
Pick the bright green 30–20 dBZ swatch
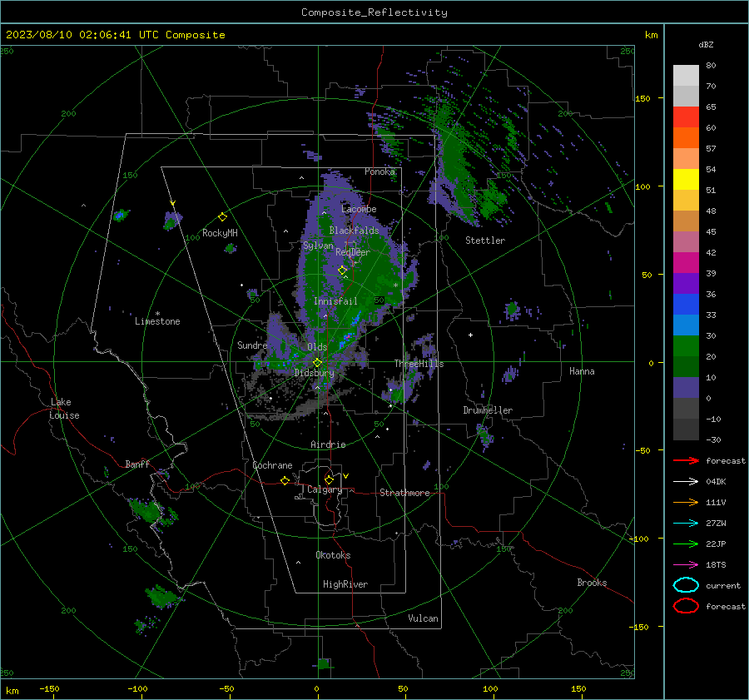click(x=686, y=346)
